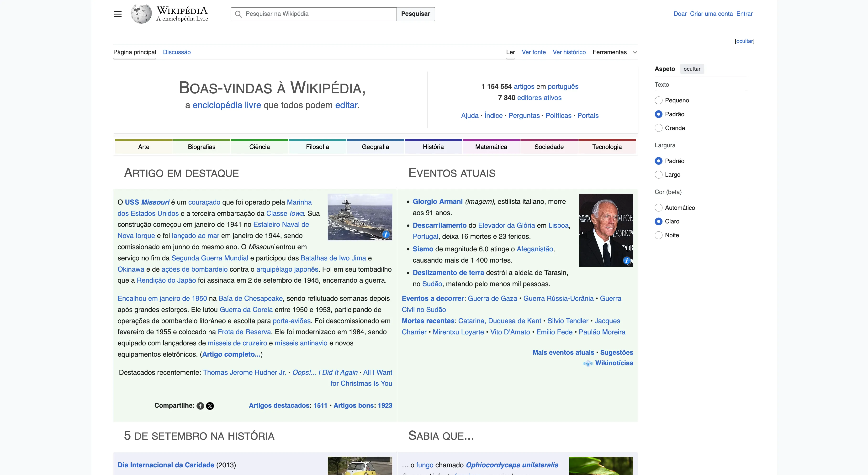Share article via Facebook icon
Screen dimensions: 868x475
point(201,406)
